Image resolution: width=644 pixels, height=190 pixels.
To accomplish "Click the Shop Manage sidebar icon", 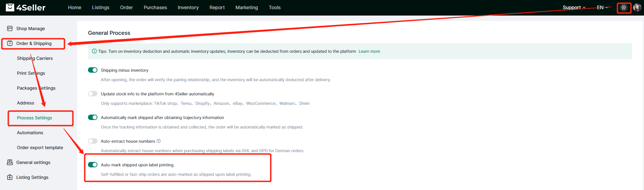I will coord(10,29).
